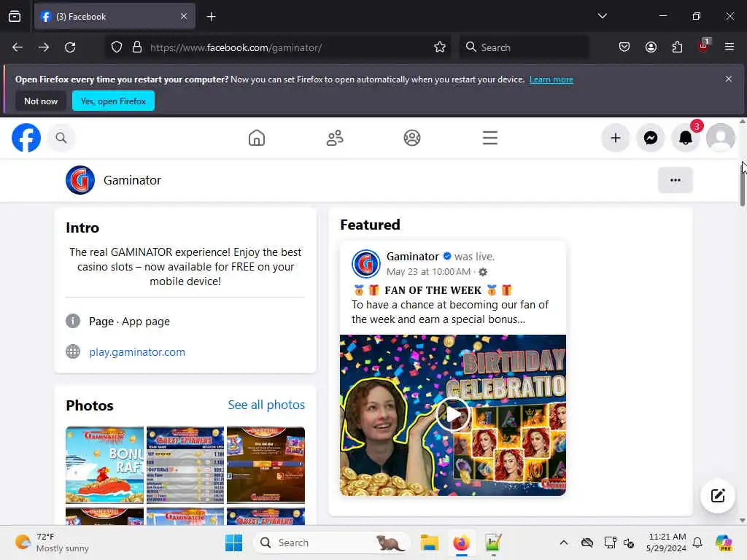Click the new message compose icon
The width and height of the screenshot is (747, 560).
coord(718,496)
